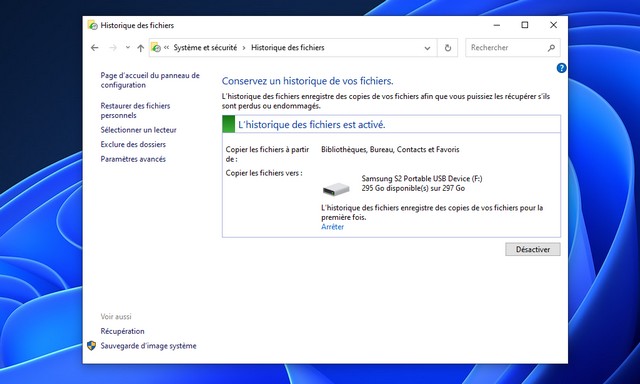
Task: Click the Désactiver button
Action: tap(533, 249)
